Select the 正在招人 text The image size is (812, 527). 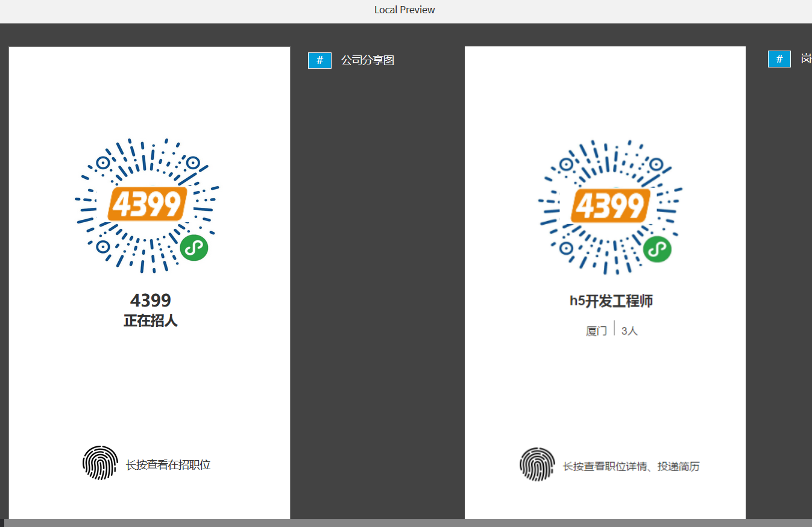click(151, 320)
